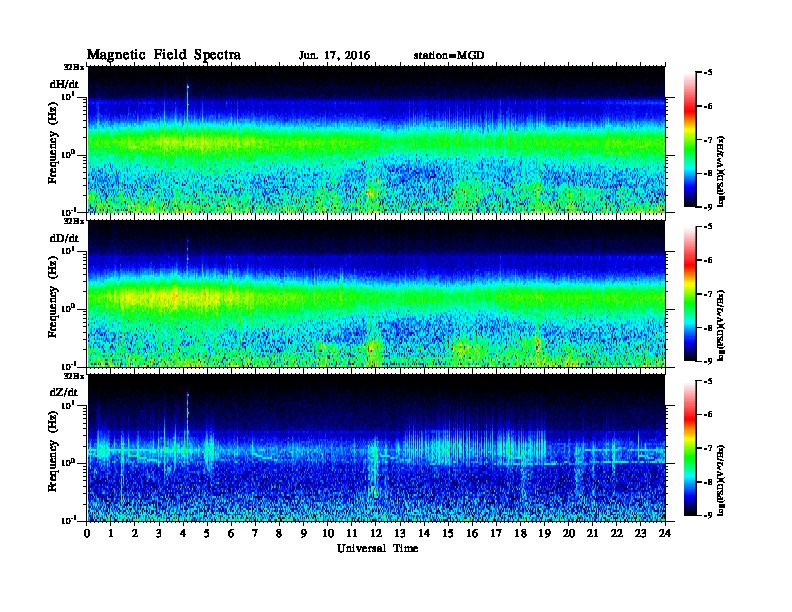Screen dimensions: 792x612
Task: Click the dZ/dt panel label
Action: pyautogui.click(x=64, y=392)
